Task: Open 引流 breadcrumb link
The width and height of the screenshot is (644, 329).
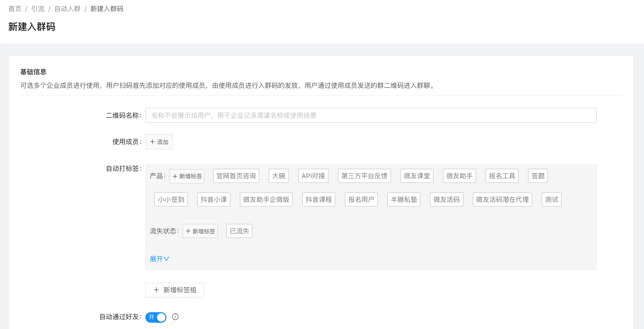Action: click(38, 9)
